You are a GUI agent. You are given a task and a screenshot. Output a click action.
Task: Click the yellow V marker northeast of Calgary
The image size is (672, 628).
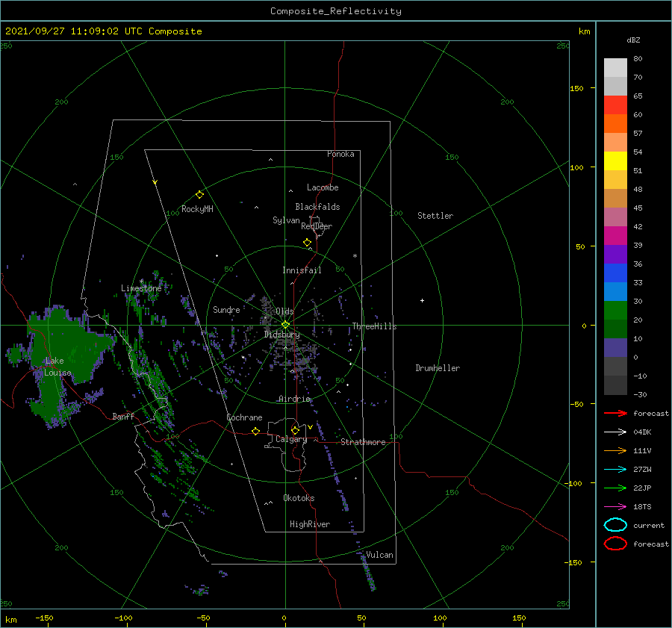pos(310,427)
